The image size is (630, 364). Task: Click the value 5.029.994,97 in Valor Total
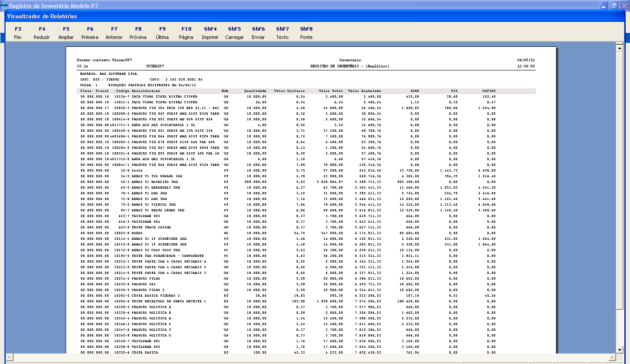(330, 182)
